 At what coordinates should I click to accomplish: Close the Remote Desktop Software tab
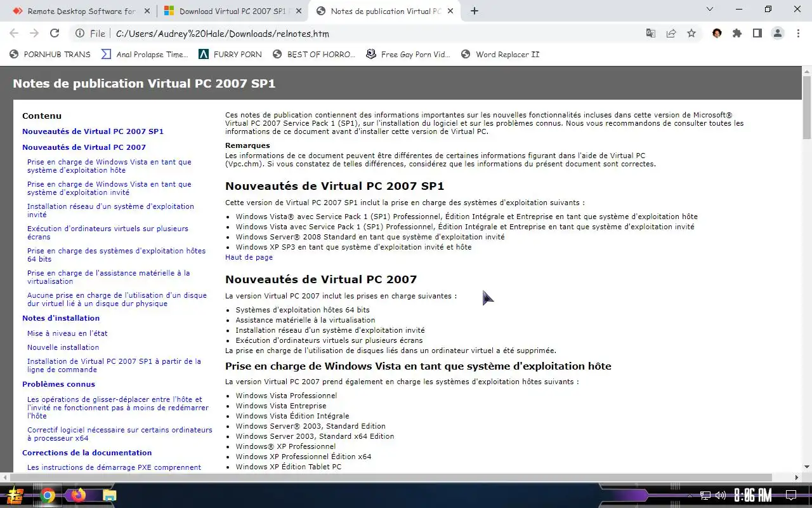pos(147,11)
